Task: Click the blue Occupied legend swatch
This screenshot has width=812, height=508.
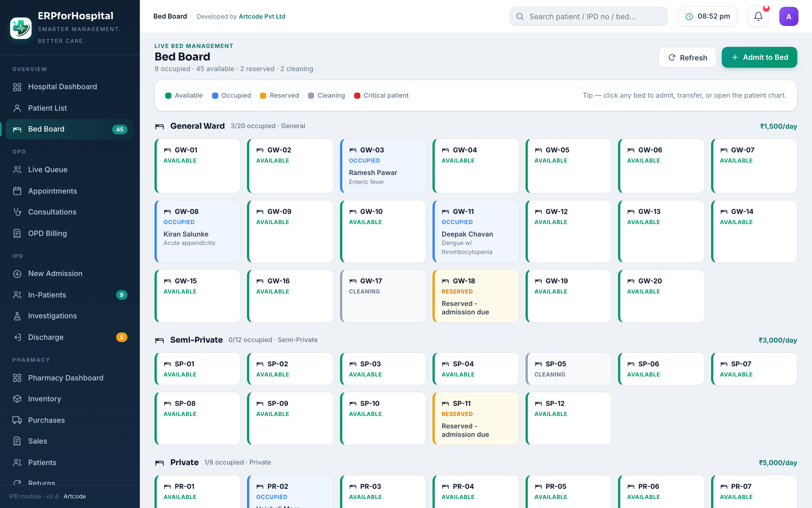Action: coord(215,96)
